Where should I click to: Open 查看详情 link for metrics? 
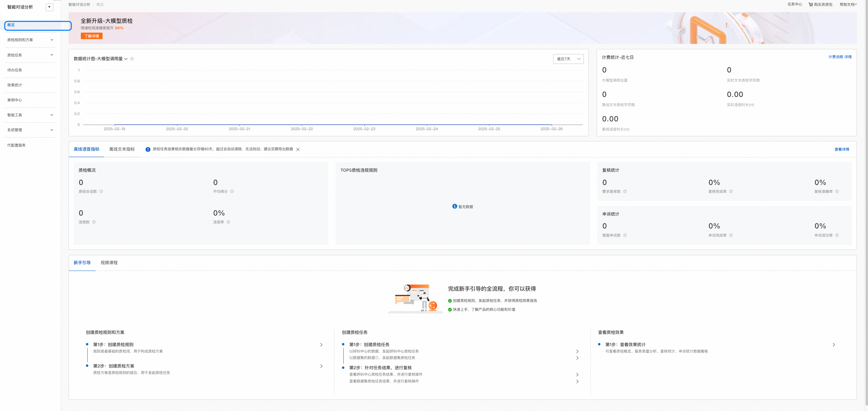842,149
